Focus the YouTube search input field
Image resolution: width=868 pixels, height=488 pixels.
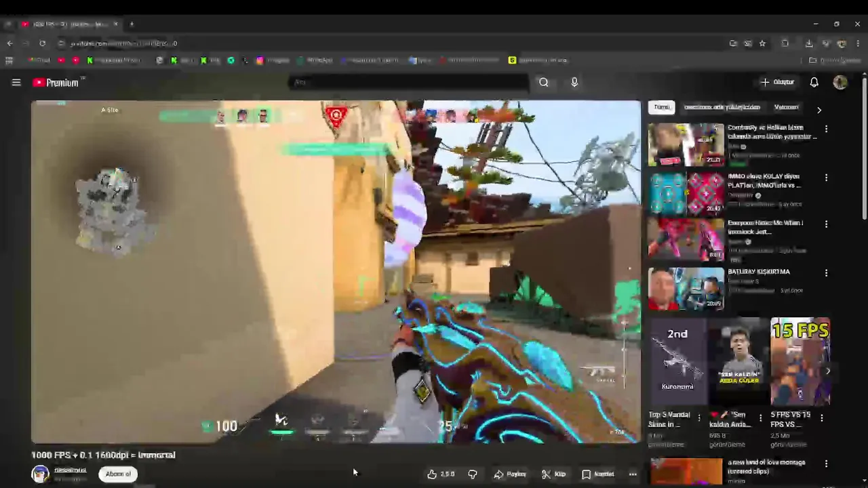click(x=410, y=83)
